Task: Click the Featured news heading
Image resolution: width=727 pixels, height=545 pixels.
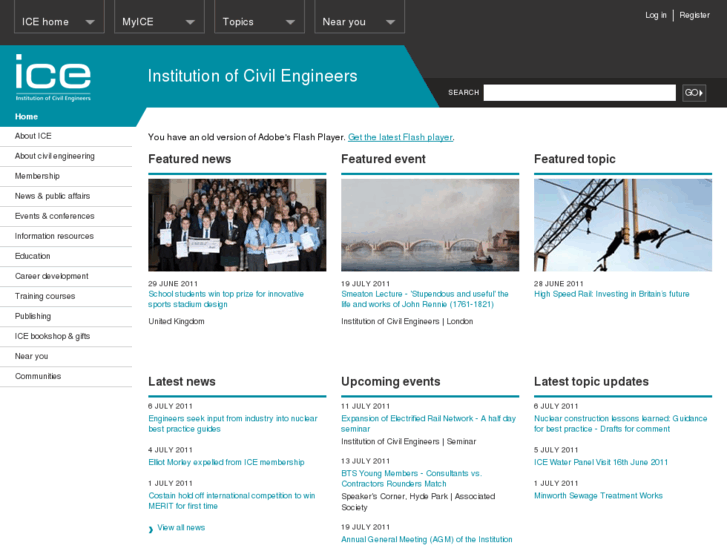Action: pyautogui.click(x=190, y=159)
